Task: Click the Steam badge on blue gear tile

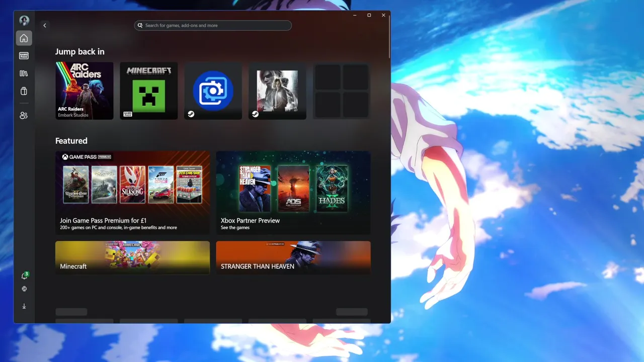Action: point(191,114)
